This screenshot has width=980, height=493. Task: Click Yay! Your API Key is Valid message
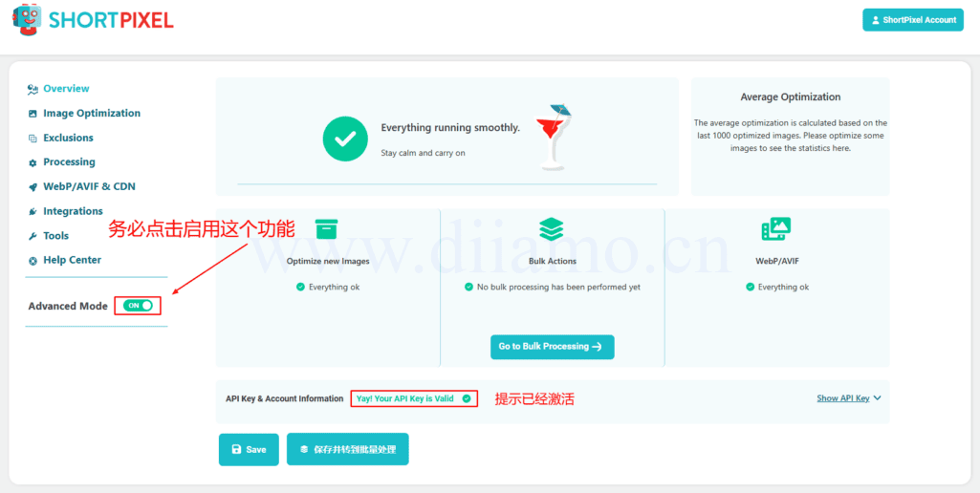405,398
